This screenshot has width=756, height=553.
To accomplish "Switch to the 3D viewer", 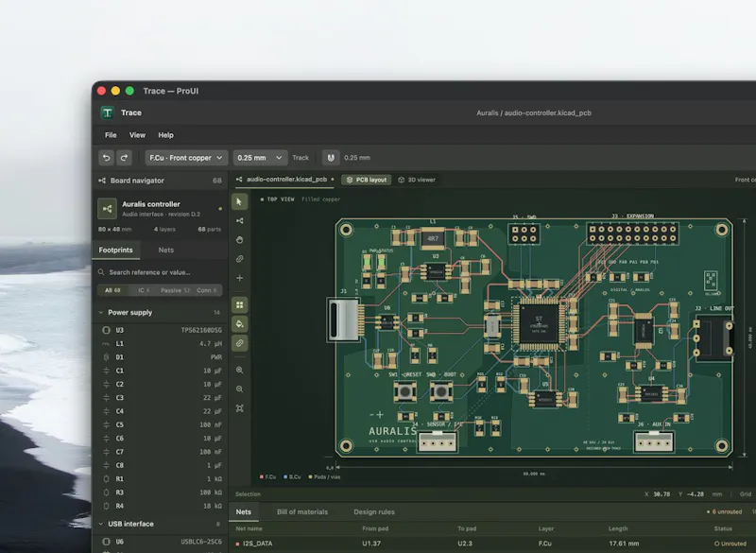I will pyautogui.click(x=417, y=180).
